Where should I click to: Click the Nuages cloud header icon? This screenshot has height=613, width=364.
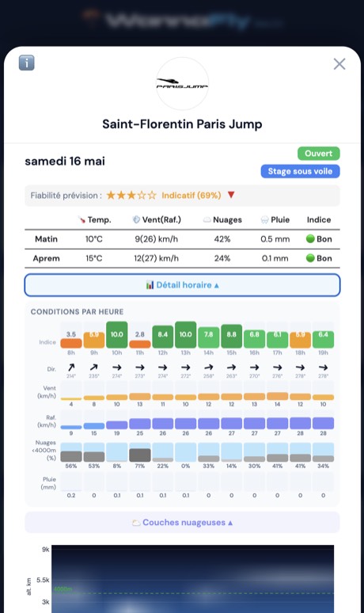(207, 220)
